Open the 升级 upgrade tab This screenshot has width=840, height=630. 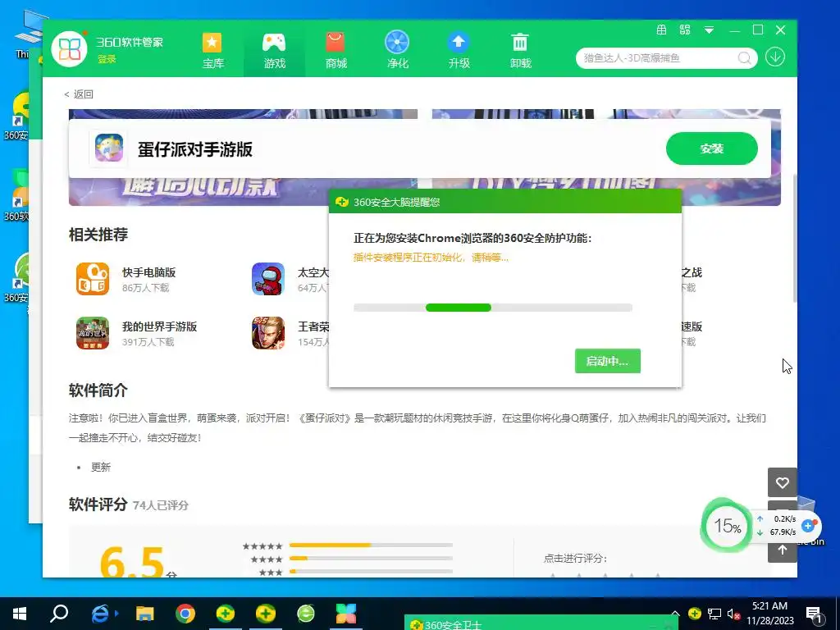[x=459, y=50]
